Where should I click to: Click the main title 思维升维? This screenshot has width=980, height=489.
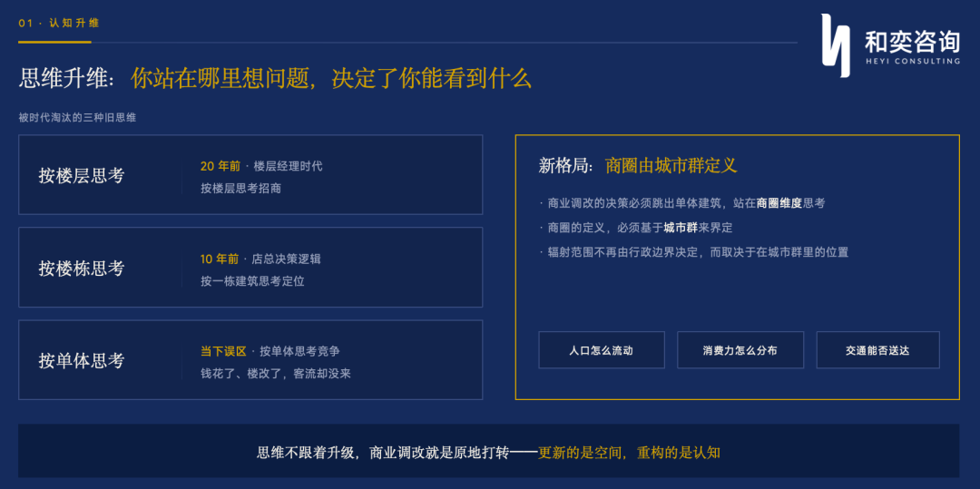click(275, 79)
